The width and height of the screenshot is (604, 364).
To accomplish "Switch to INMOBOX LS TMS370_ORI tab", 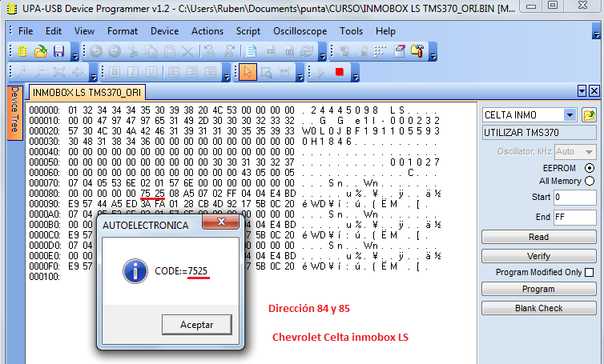I will pos(88,93).
